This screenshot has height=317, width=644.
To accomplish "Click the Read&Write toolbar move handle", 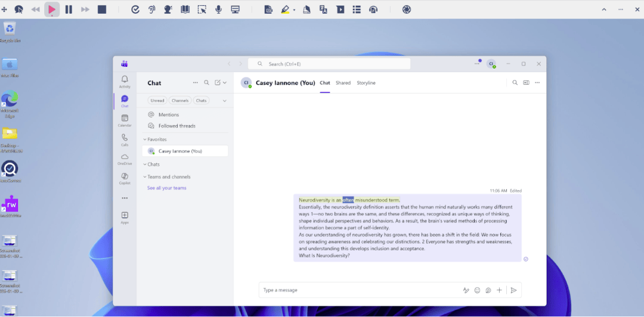I will click(5, 10).
